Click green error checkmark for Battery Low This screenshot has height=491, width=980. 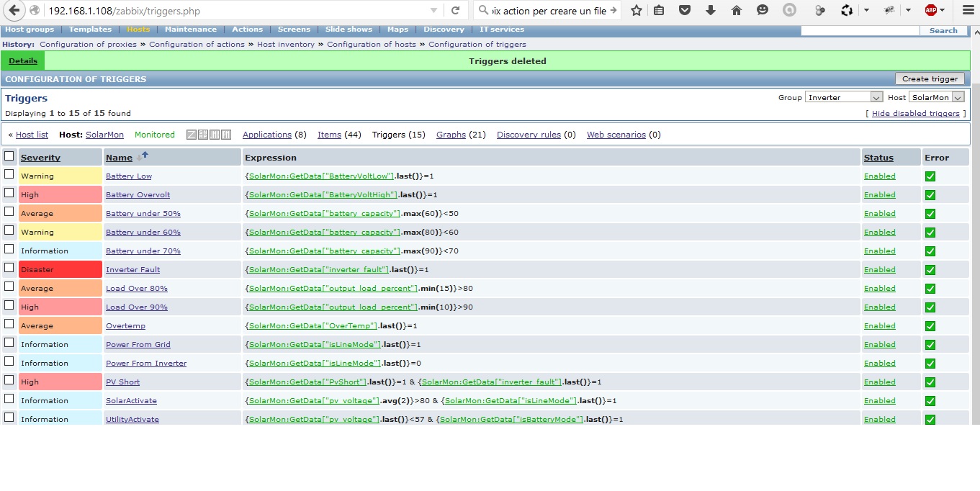pyautogui.click(x=930, y=176)
